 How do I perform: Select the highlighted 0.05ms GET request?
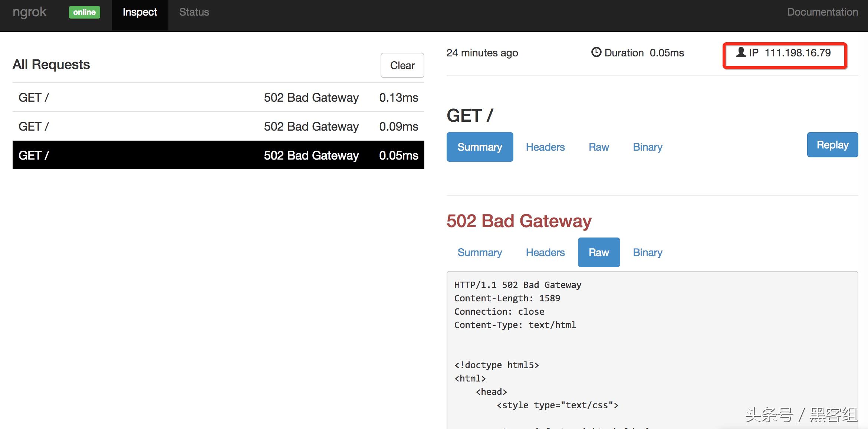218,155
